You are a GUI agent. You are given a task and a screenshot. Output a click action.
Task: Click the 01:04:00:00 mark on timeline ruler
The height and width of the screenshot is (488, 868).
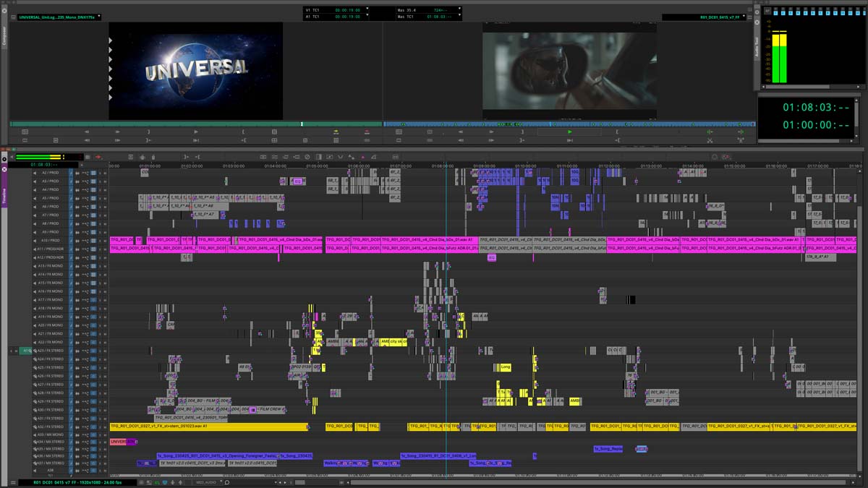click(275, 166)
